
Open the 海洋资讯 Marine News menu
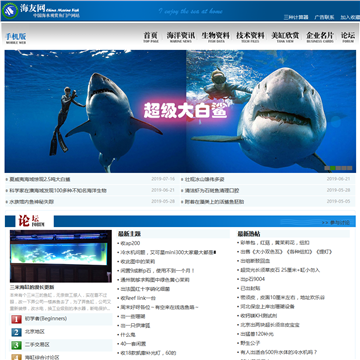[181, 37]
